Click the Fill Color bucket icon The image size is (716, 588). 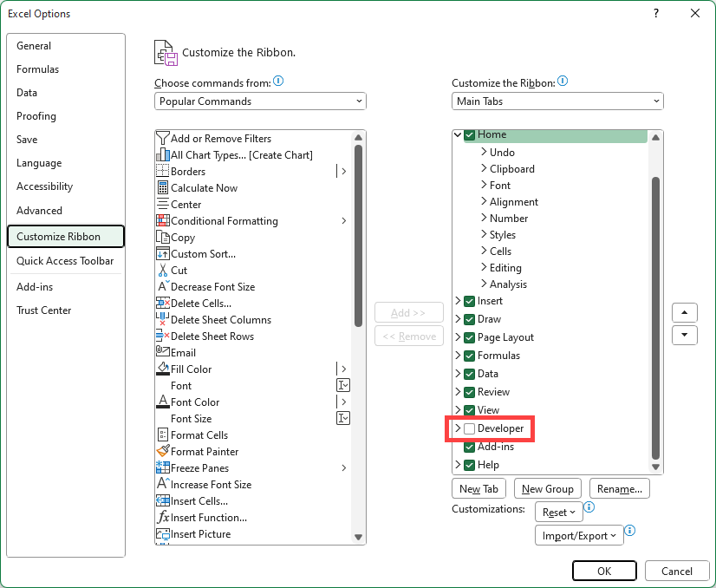click(163, 369)
